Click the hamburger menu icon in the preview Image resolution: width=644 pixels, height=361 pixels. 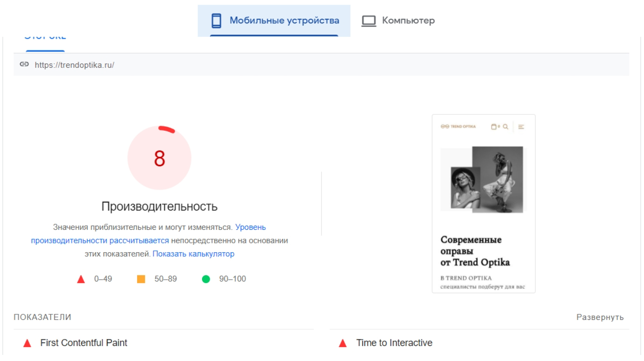coord(521,127)
